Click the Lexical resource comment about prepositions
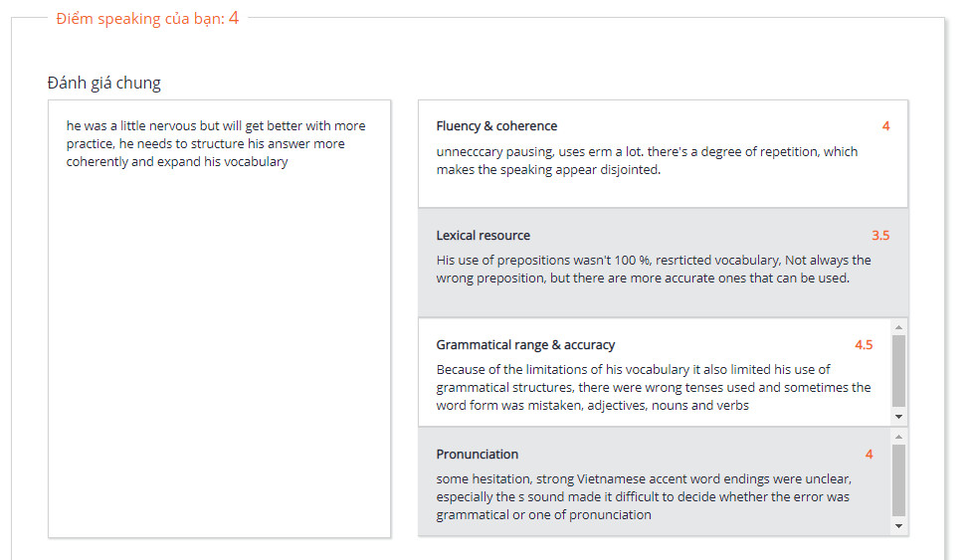 653,269
